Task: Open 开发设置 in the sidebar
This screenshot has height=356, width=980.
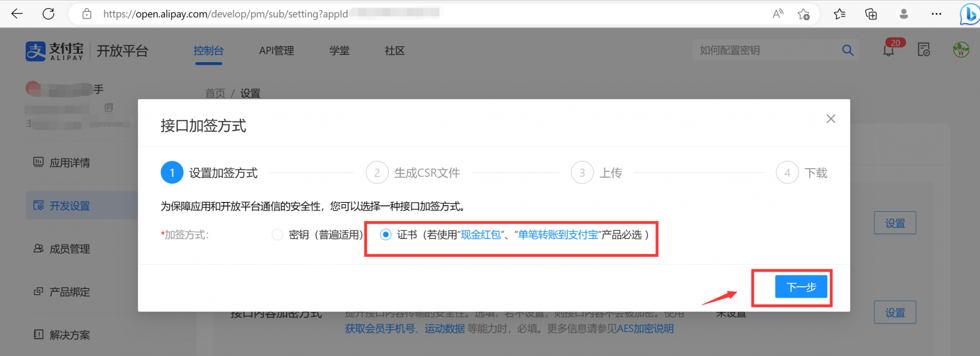Action: [x=82, y=205]
